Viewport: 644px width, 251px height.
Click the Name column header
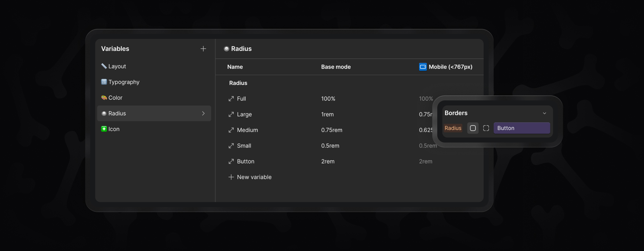coord(235,67)
